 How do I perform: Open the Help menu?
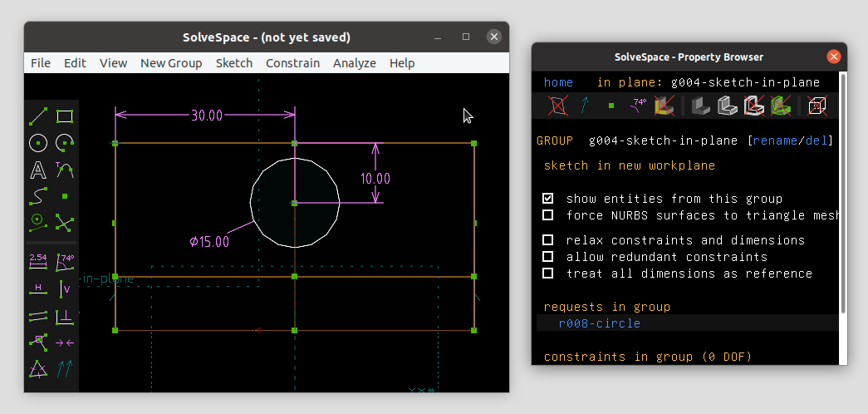(402, 63)
